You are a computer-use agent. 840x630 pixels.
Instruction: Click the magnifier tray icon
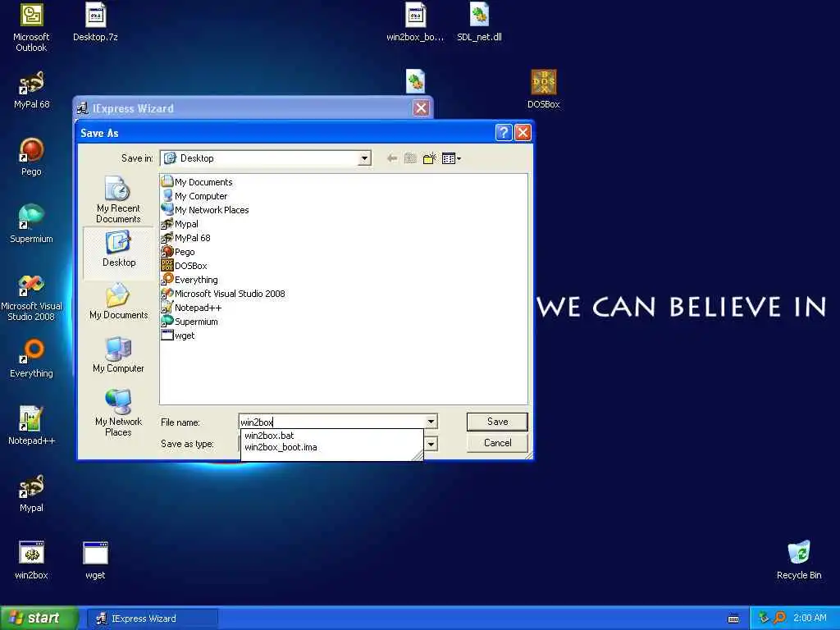click(x=779, y=619)
